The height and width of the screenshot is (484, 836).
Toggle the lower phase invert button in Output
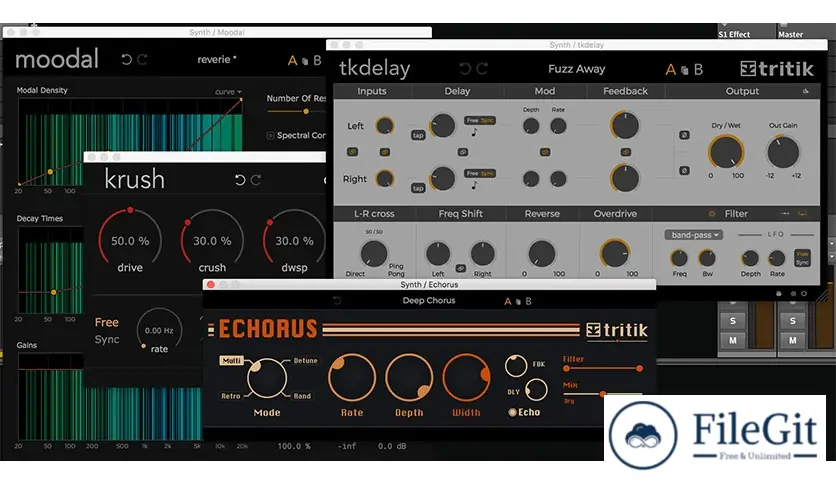pos(684,171)
